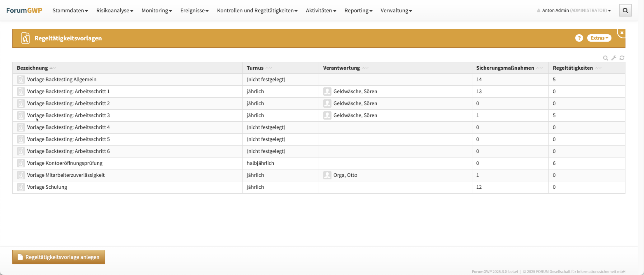This screenshot has width=644, height=275.
Task: Sort table by Bezeichnung column
Action: (x=33, y=68)
